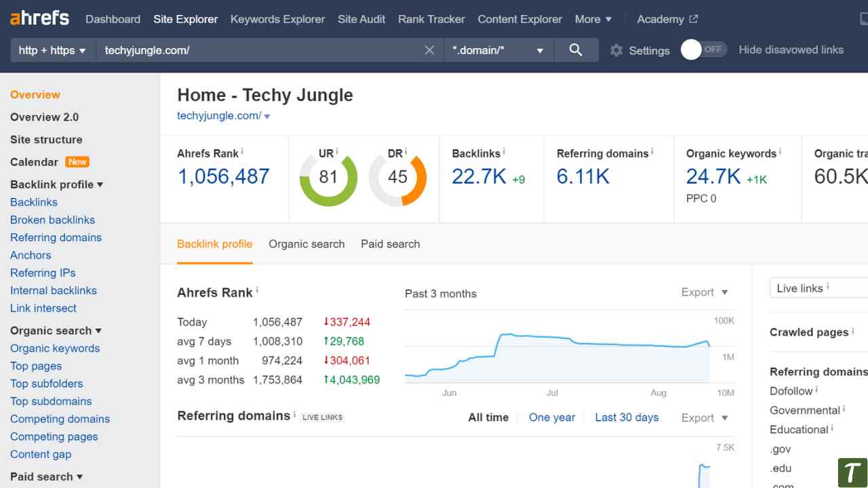Open Rank Tracker

[x=431, y=19]
